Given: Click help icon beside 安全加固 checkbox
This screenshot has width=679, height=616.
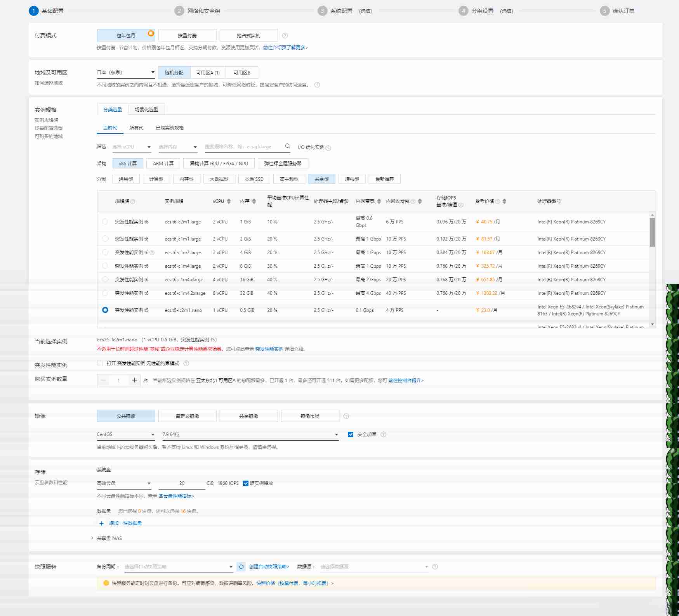Looking at the screenshot, I should (383, 434).
